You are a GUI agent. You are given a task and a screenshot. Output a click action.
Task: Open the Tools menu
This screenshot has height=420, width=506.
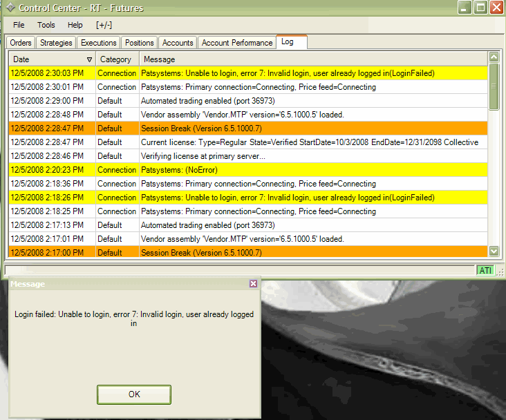[46, 25]
